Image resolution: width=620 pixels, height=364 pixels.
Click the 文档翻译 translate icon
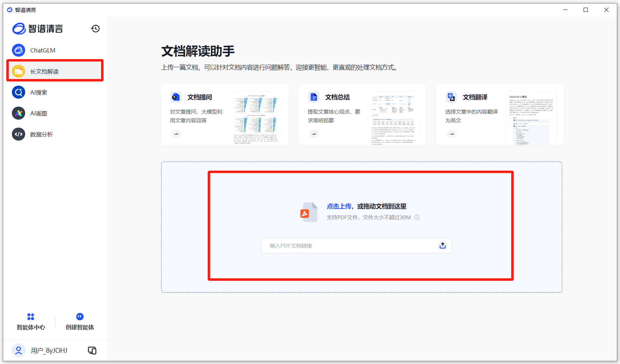coord(451,97)
